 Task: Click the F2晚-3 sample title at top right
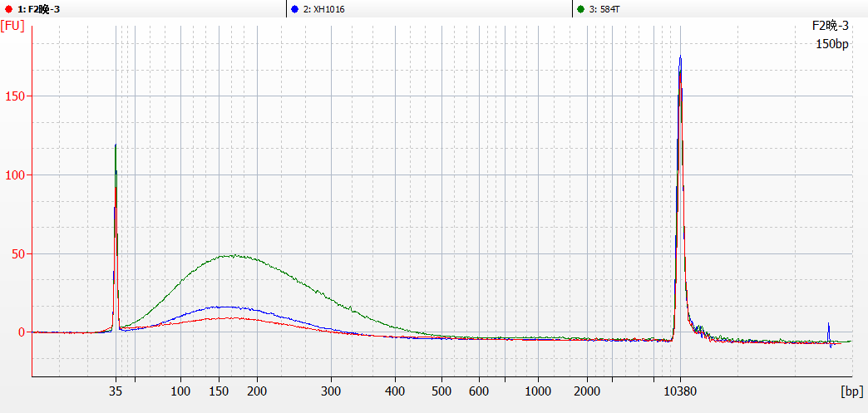tap(830, 26)
